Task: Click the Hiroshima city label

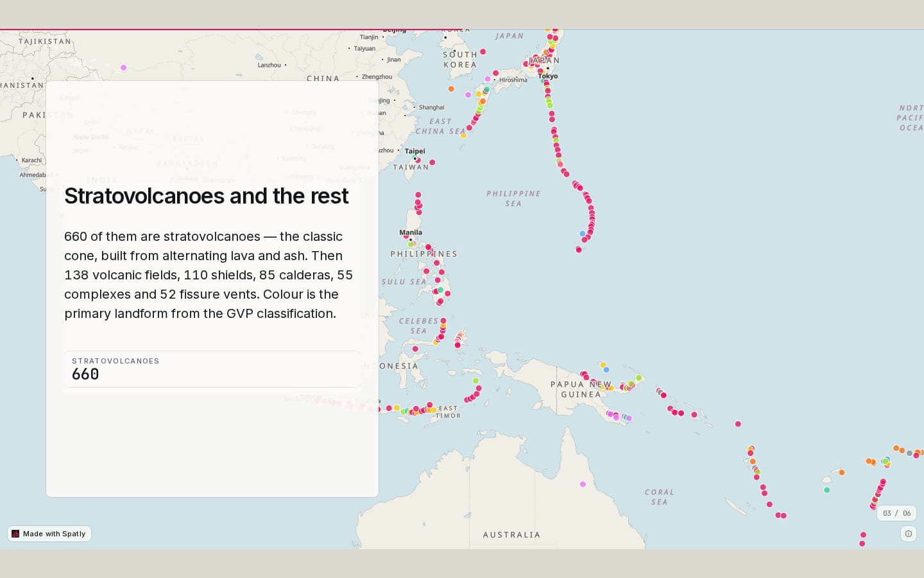Action: coord(513,80)
